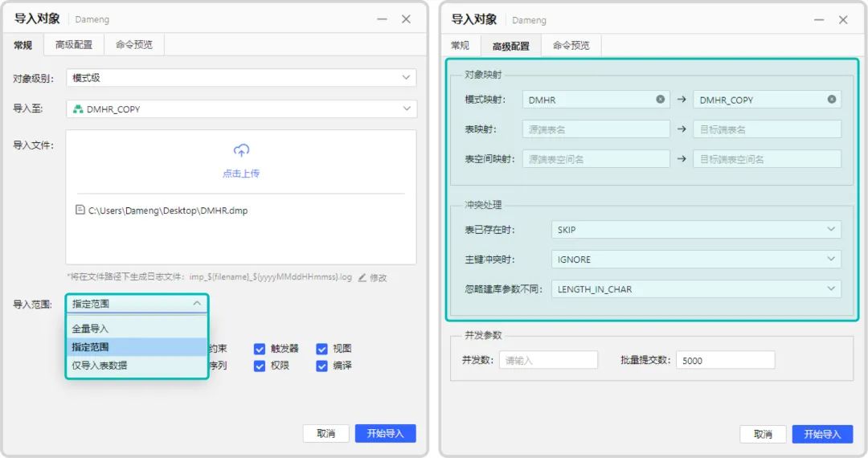This screenshot has width=868, height=458.
Task: Click the DMHR source schema mapping field
Action: [596, 100]
